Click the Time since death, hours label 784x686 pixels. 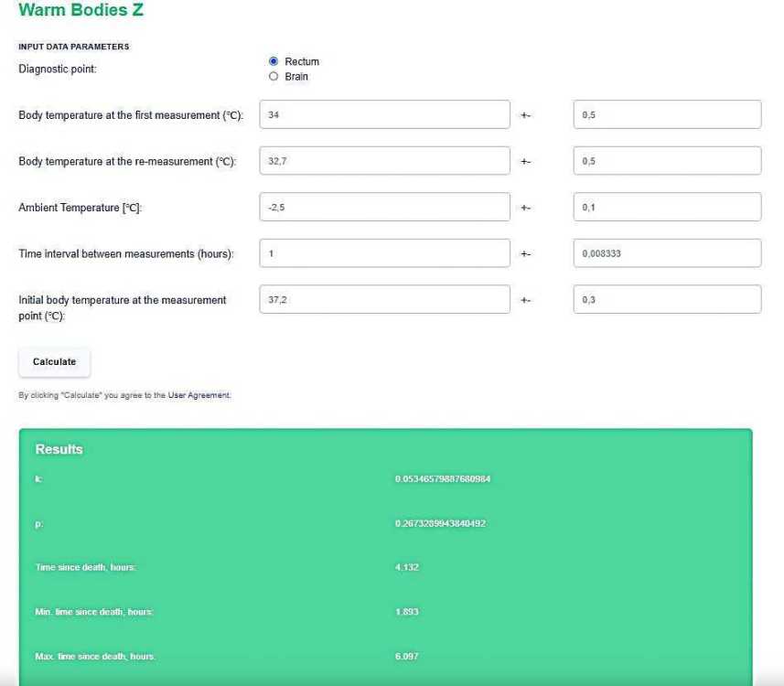(85, 567)
